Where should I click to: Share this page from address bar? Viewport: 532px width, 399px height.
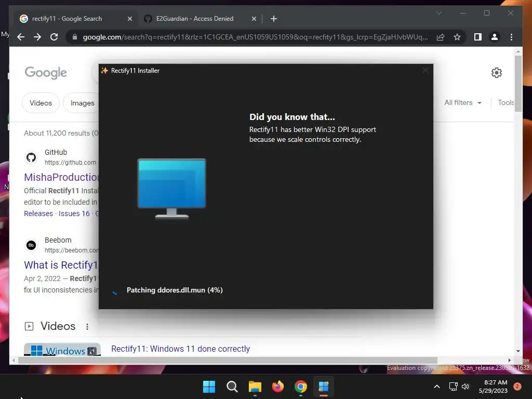coord(441,37)
